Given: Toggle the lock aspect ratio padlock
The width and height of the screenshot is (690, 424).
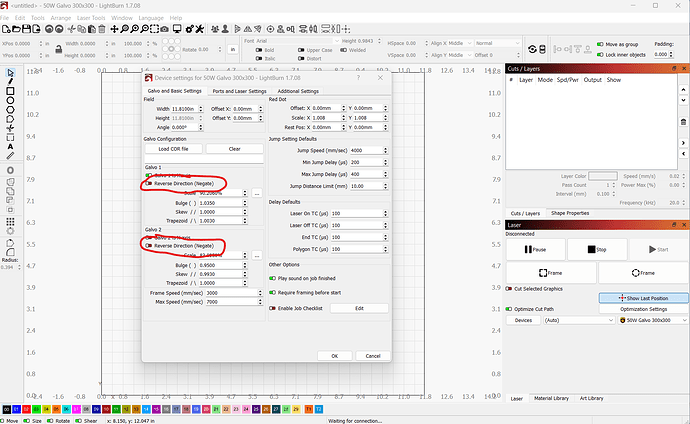Looking at the screenshot, I should coord(58,50).
